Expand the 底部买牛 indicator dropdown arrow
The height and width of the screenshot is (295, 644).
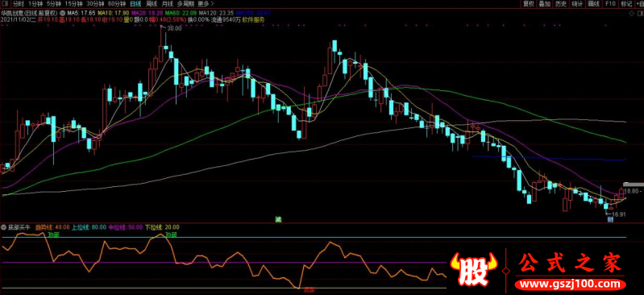click(4, 226)
